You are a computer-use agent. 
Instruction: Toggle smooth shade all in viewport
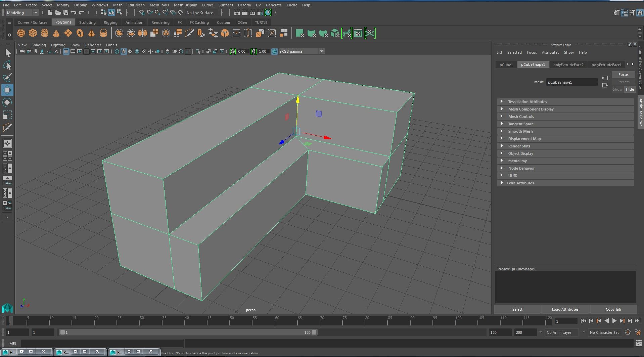pos(124,51)
